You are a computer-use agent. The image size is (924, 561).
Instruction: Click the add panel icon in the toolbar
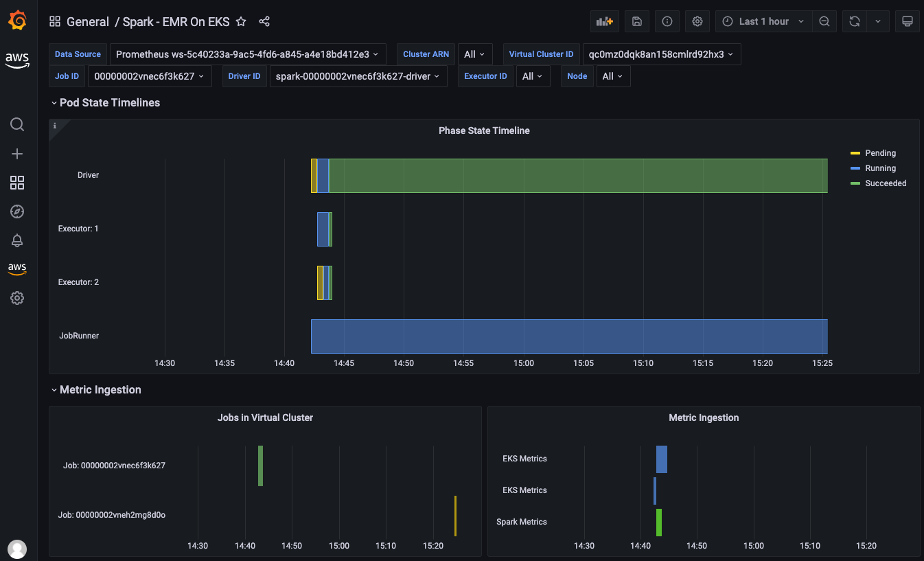point(604,21)
